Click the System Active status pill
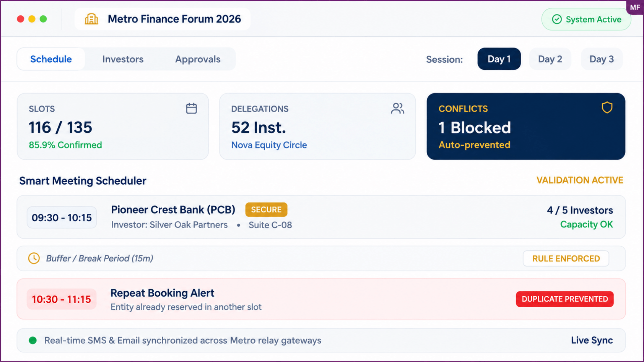The height and width of the screenshot is (362, 644). 586,19
